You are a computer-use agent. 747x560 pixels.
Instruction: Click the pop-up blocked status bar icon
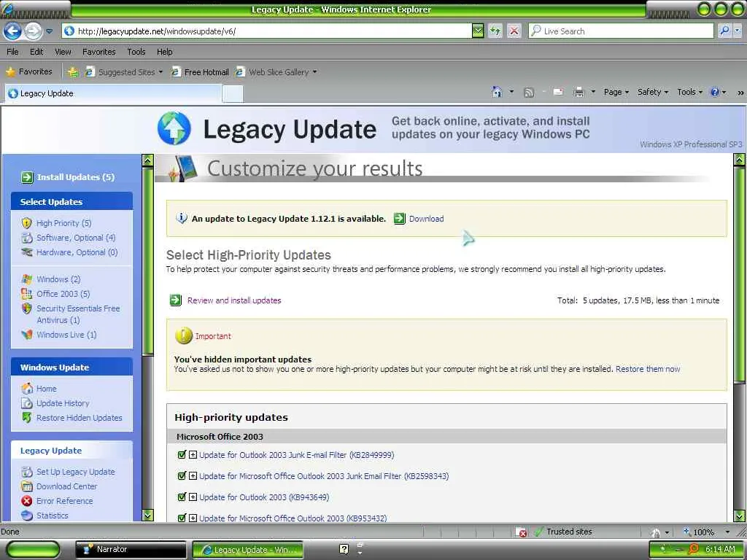pos(522,532)
